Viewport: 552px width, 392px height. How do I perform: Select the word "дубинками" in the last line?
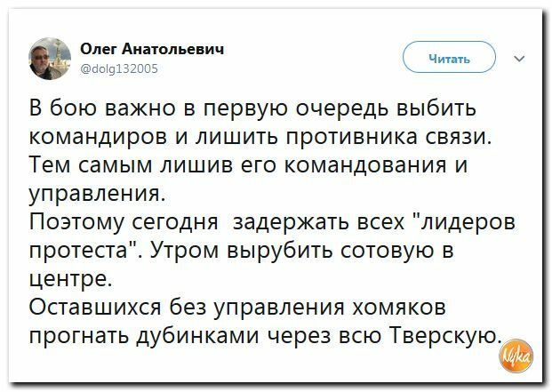(197, 335)
